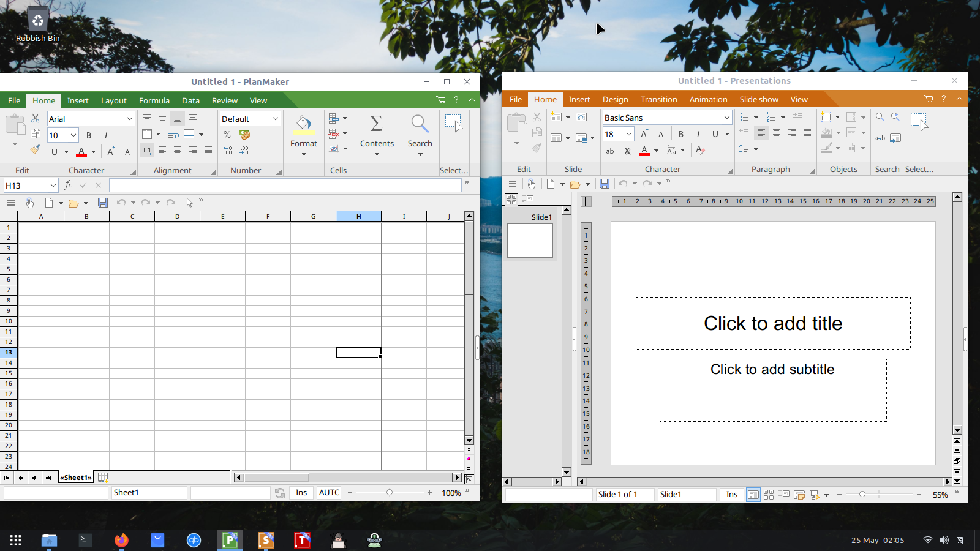Toggle Italic in PlanMaker Character group
Image resolution: width=980 pixels, height=551 pixels.
tap(106, 135)
